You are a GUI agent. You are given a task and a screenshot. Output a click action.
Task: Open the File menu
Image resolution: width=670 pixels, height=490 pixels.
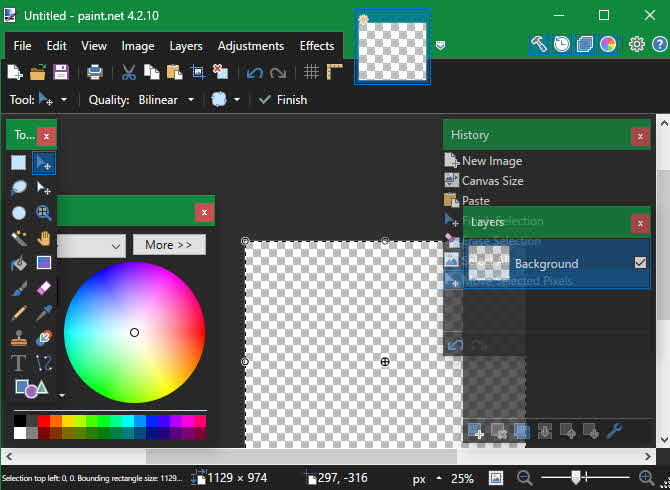[x=22, y=46]
